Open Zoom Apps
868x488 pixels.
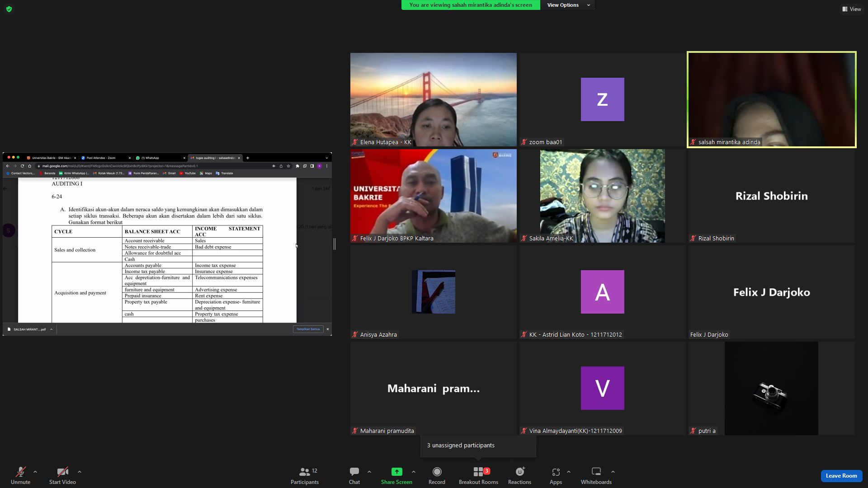(556, 475)
